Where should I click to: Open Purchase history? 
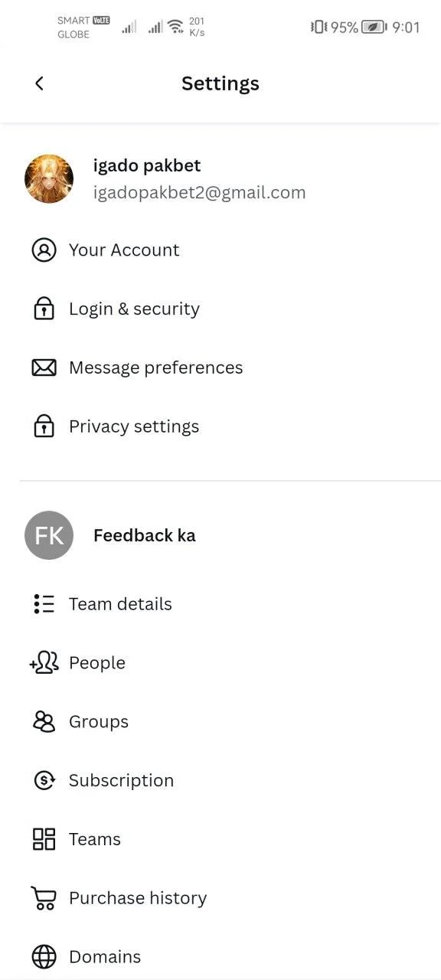[220, 898]
